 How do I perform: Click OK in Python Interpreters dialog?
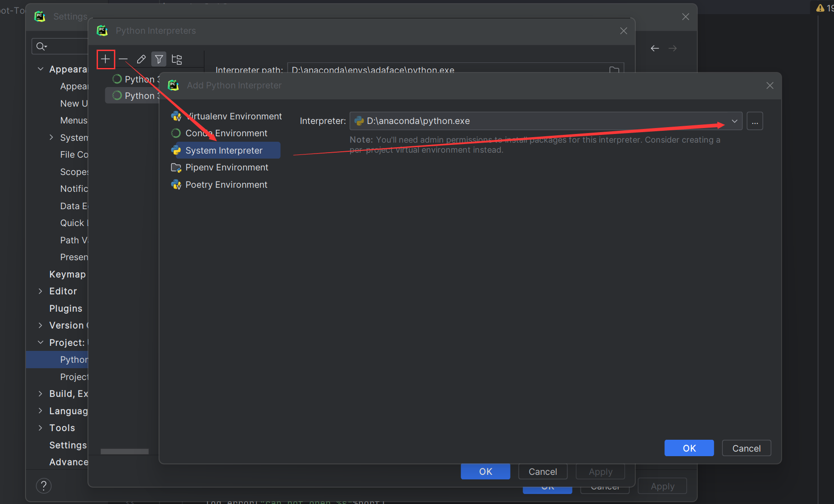(x=485, y=472)
